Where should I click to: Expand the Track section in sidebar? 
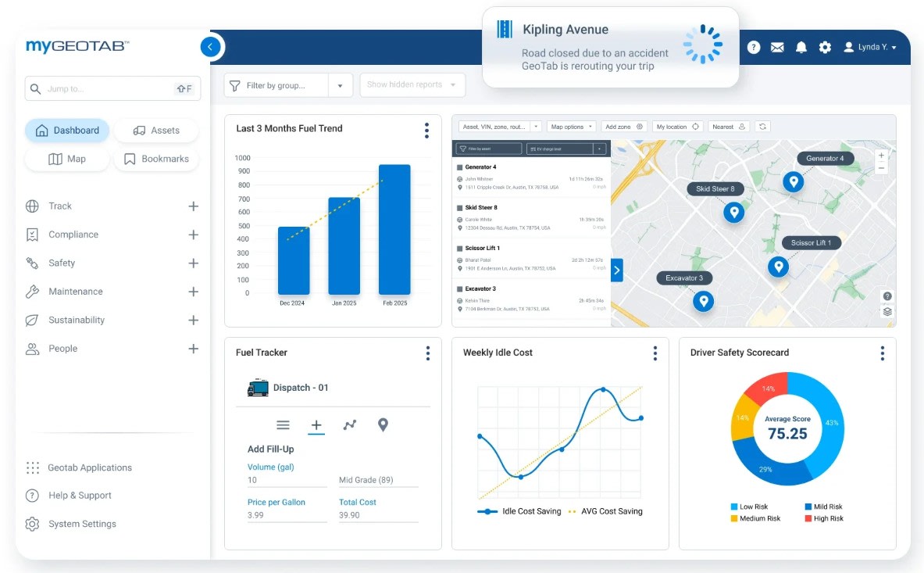click(x=193, y=206)
